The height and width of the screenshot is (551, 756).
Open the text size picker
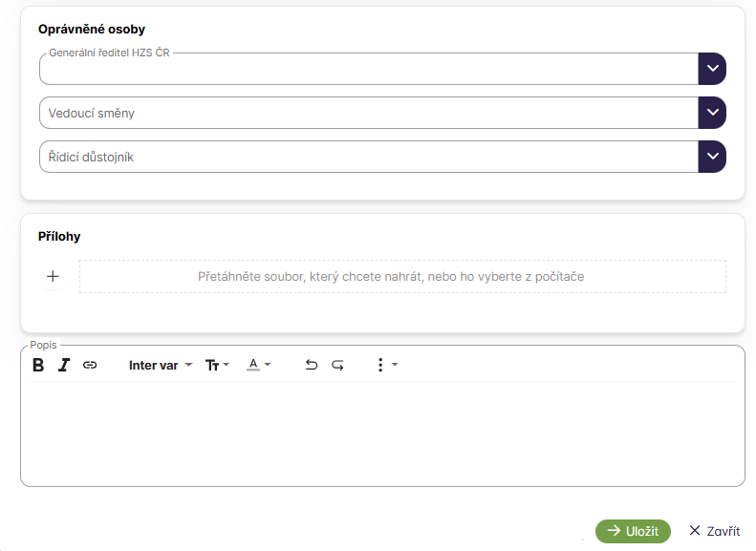click(x=217, y=365)
